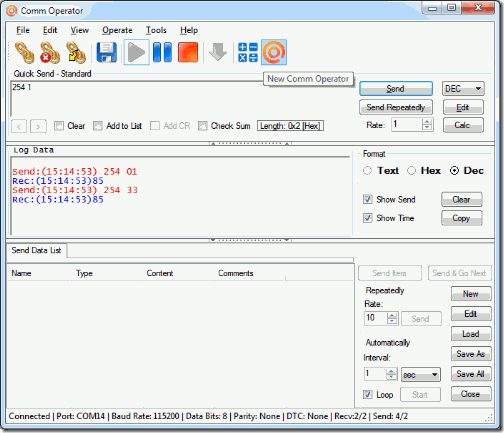
Task: Click the New Comm Operator orange icon
Action: [x=274, y=52]
